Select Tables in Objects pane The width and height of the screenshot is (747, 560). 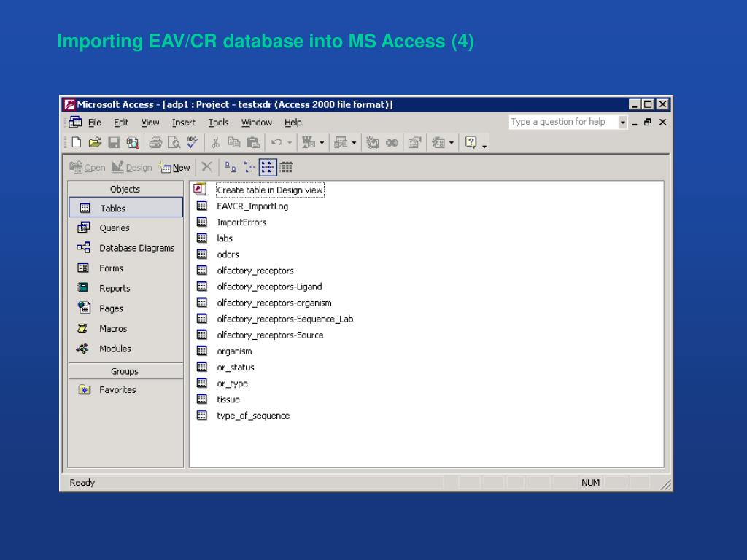click(125, 208)
